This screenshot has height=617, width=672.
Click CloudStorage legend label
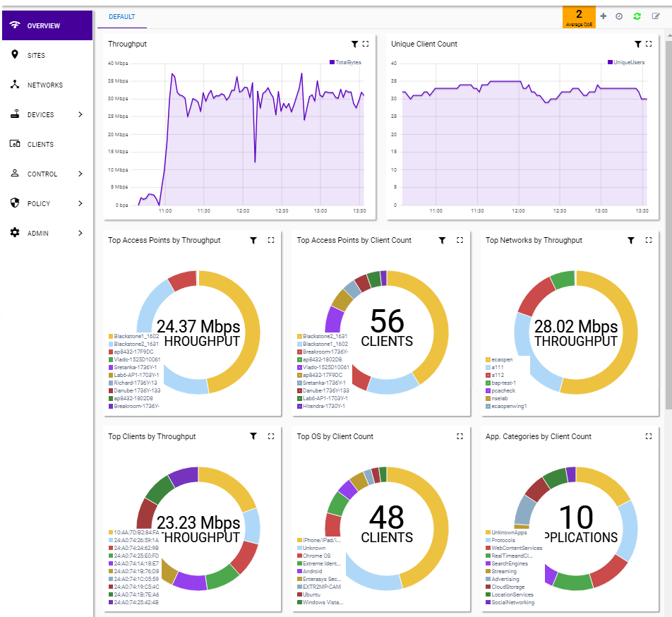pos(508,587)
